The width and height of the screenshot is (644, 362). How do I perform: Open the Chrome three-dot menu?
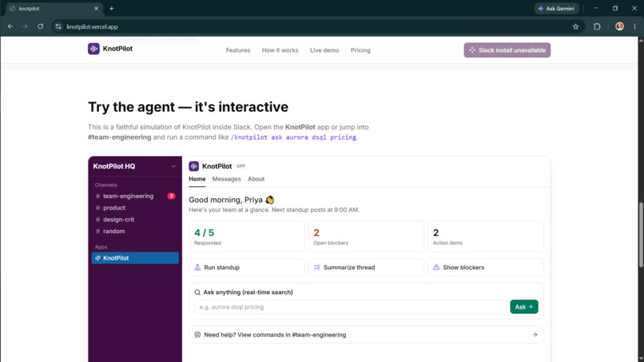(x=634, y=26)
